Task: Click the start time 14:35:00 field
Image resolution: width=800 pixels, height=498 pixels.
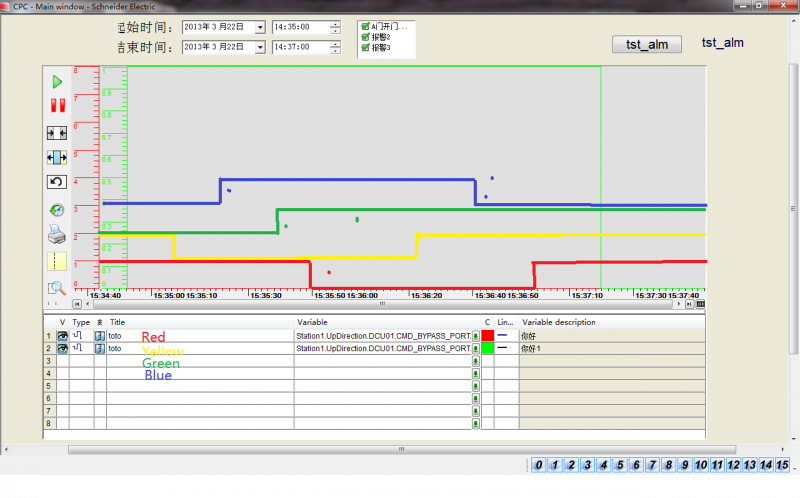Action: (302, 27)
